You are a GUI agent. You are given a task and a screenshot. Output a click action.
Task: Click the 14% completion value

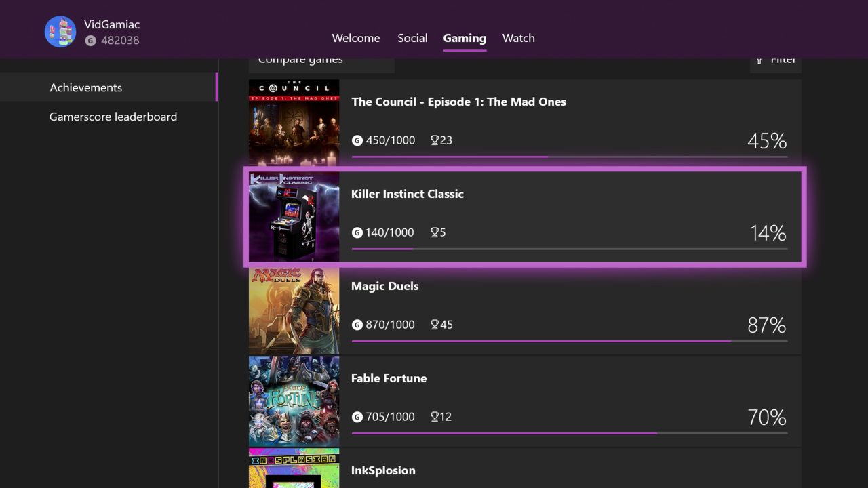click(x=768, y=233)
